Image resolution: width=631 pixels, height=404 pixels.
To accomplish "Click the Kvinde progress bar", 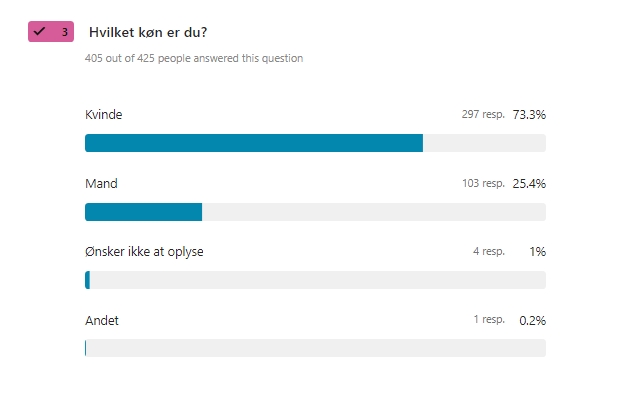I will (x=315, y=143).
